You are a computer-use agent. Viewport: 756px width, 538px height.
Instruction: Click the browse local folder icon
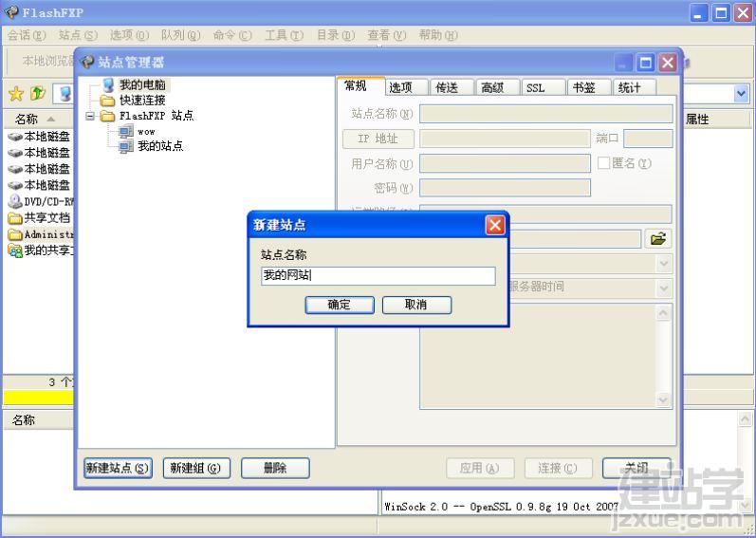658,238
